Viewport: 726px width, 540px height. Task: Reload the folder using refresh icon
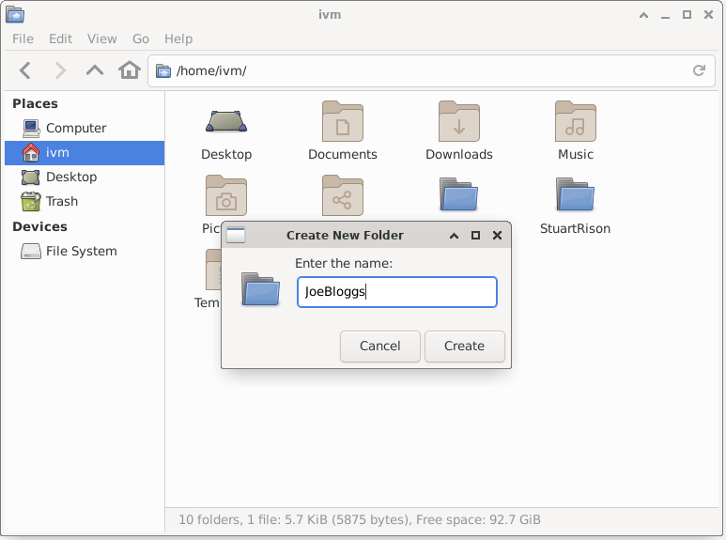pyautogui.click(x=699, y=71)
